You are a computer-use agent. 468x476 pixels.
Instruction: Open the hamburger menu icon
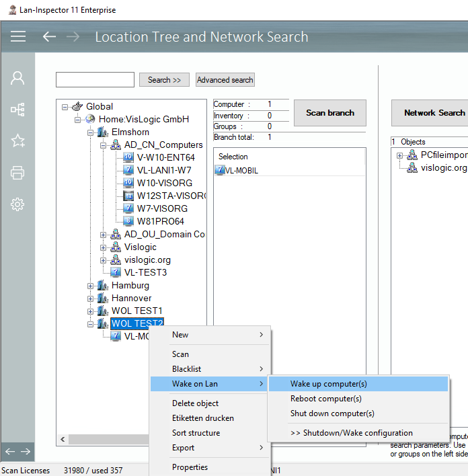18,36
